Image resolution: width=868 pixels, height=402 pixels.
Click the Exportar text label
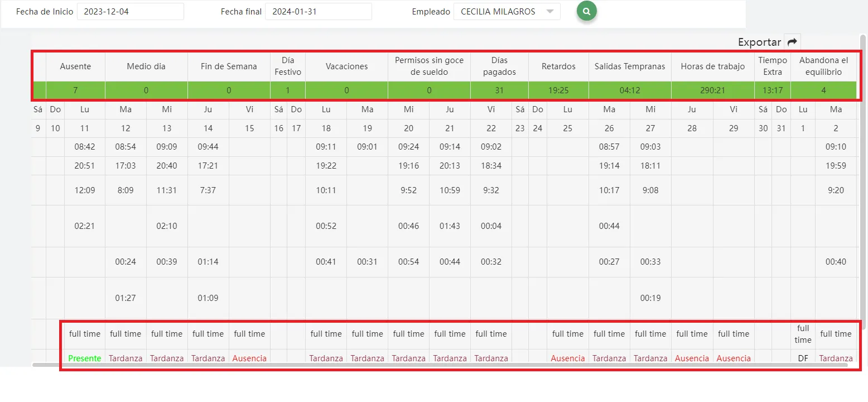[x=759, y=42]
